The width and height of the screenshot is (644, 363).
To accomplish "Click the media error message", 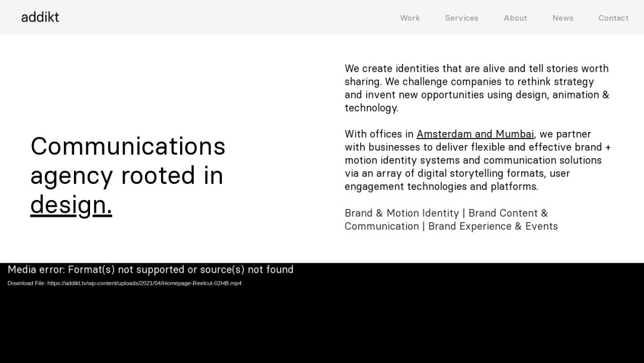I will 150,269.
